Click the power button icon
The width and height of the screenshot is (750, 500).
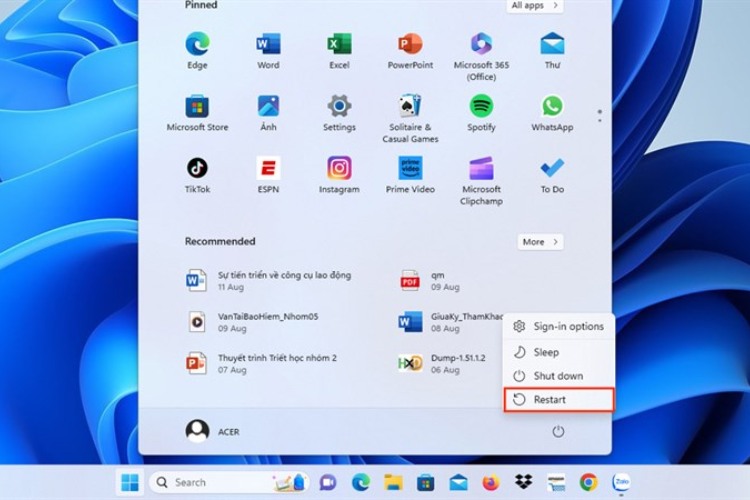pos(558,431)
